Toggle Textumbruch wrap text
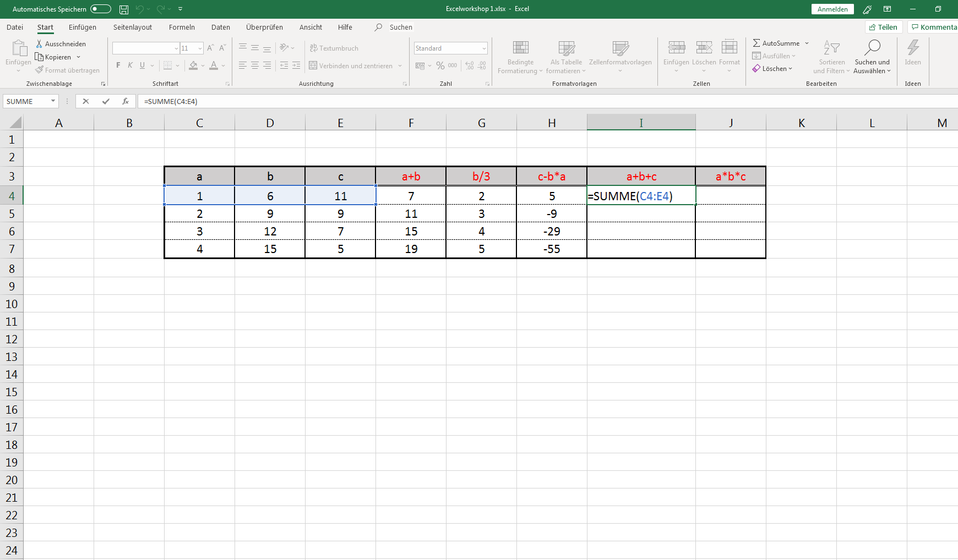Image resolution: width=958 pixels, height=560 pixels. click(x=334, y=48)
